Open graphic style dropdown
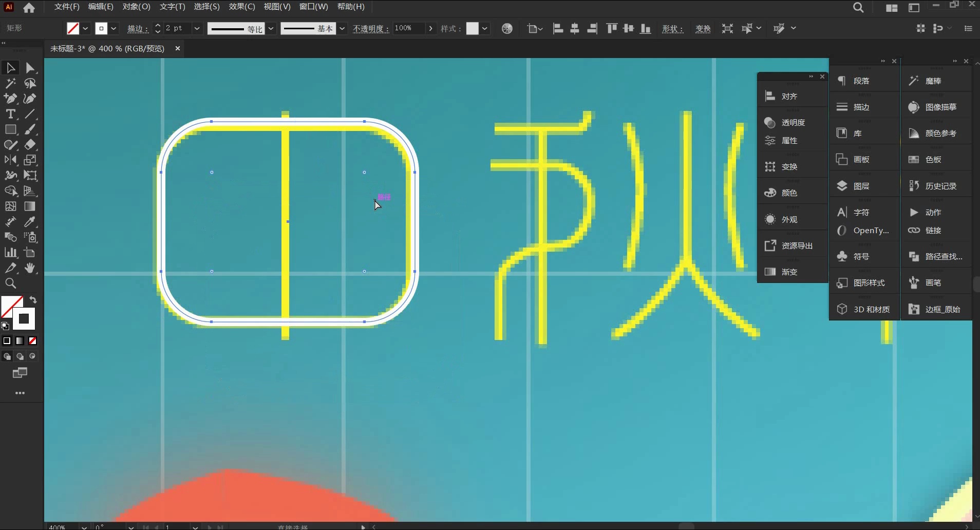The height and width of the screenshot is (530, 980). 484,29
